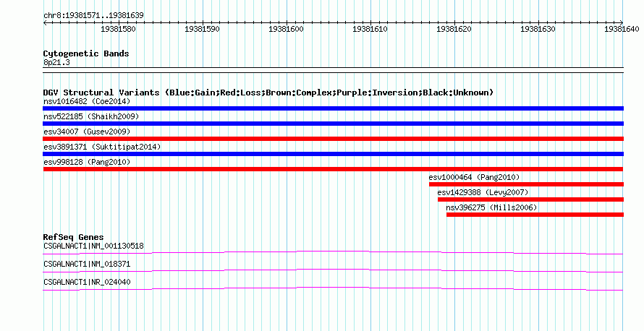The width and height of the screenshot is (644, 331).
Task: Open variant label nsv396275 (Mills2006)
Action: click(x=491, y=207)
